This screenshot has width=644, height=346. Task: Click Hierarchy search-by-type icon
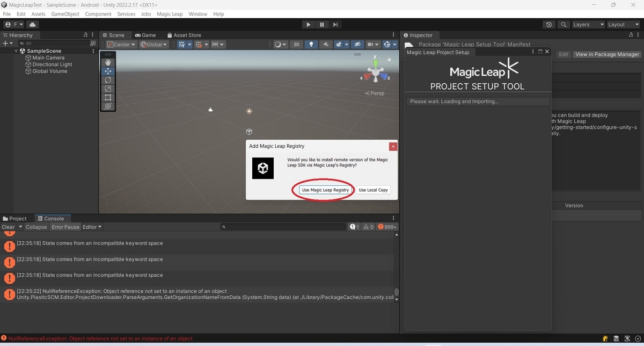click(93, 44)
